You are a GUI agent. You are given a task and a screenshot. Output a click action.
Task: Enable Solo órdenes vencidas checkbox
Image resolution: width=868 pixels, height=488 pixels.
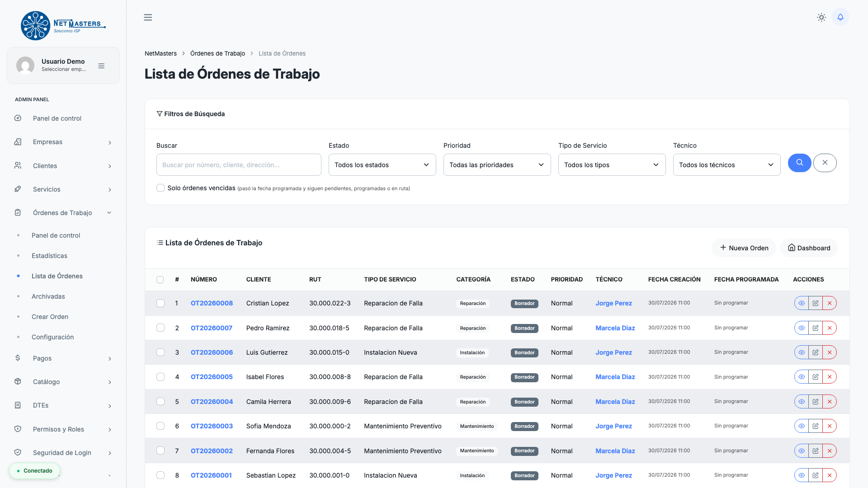[x=160, y=188]
